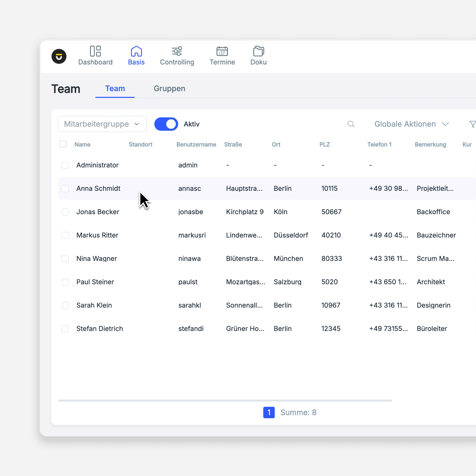Click the horizontal table scrollbar
Image resolution: width=476 pixels, height=476 pixels.
pos(225,401)
